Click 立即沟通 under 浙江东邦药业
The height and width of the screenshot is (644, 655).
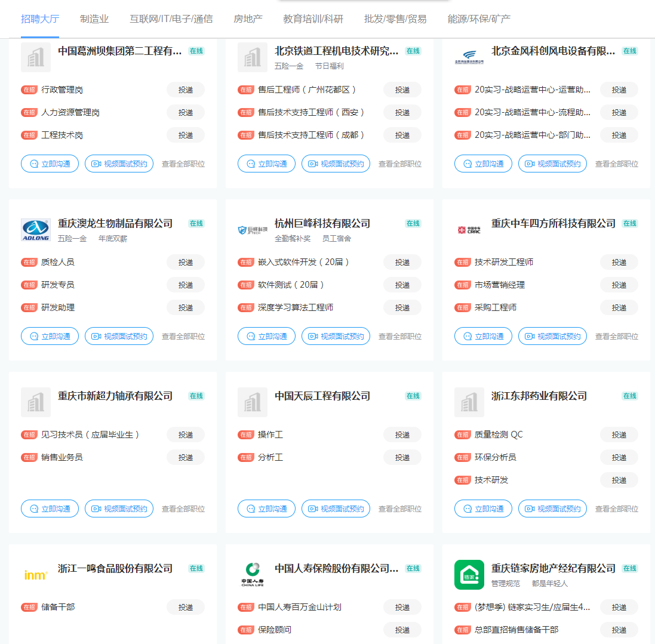point(483,508)
